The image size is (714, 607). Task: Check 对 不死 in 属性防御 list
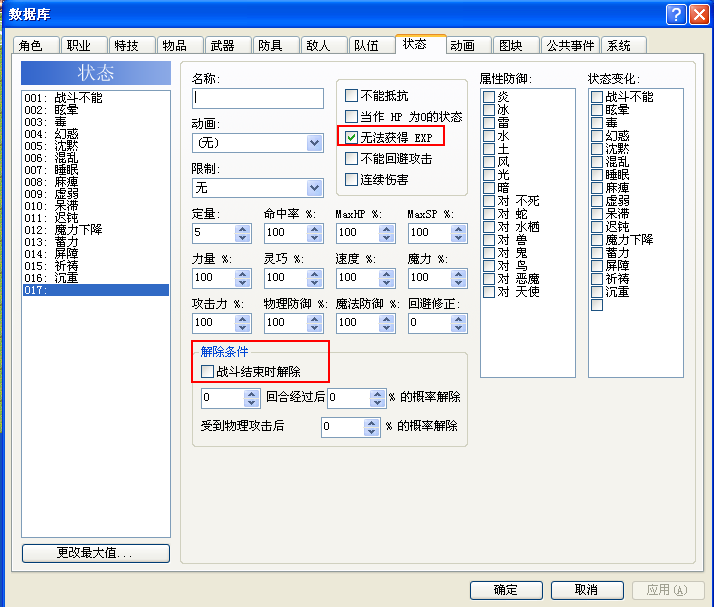tap(489, 201)
